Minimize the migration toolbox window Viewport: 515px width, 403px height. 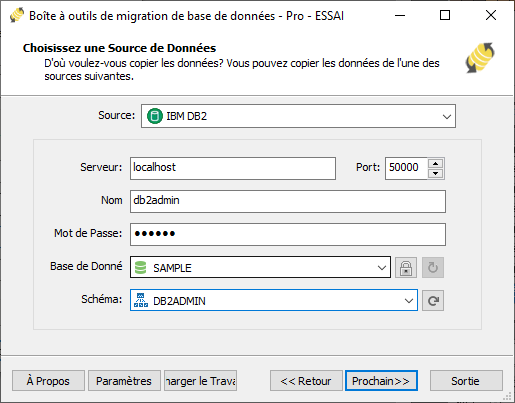click(400, 15)
